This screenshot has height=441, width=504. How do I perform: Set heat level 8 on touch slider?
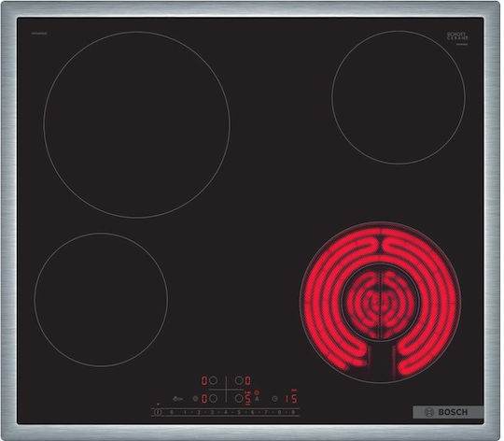(279, 412)
